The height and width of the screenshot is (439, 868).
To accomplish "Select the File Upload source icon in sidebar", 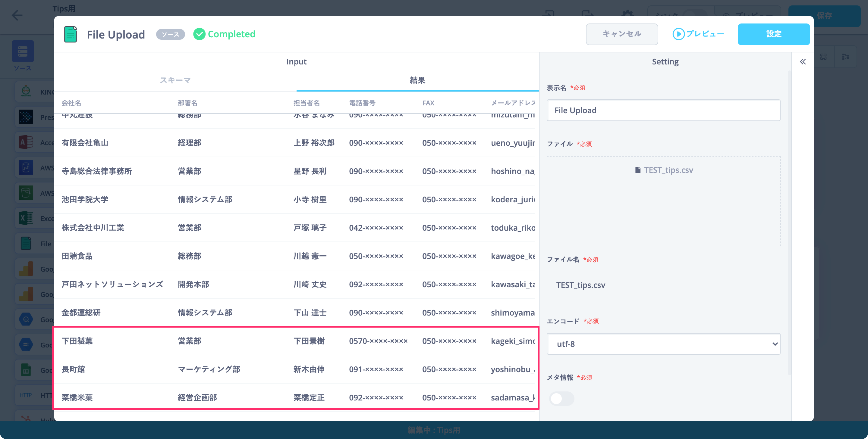I will (x=26, y=243).
